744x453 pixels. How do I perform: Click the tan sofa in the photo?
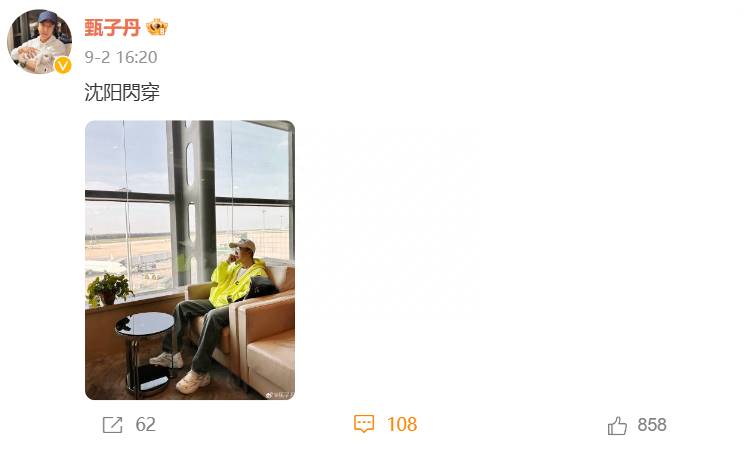point(256,327)
